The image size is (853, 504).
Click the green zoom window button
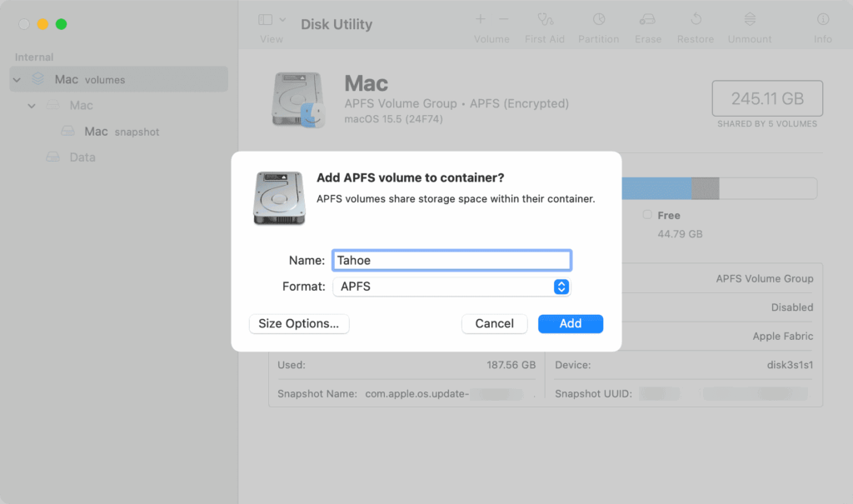click(x=61, y=24)
